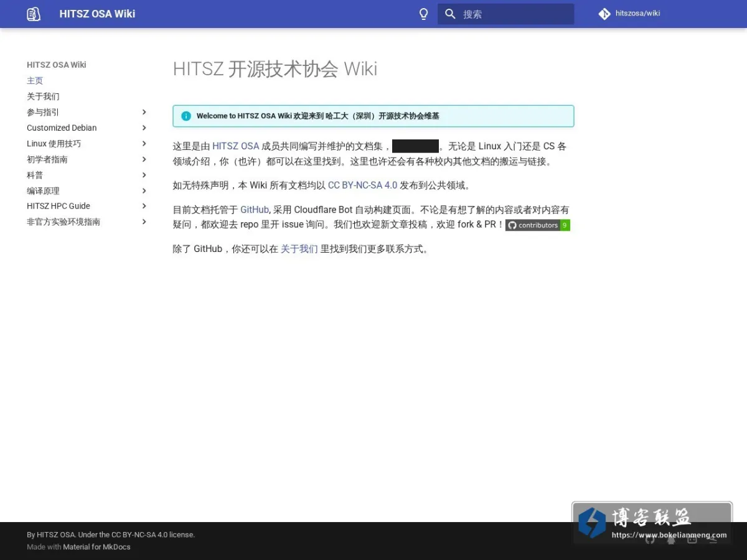747x560 pixels.
Task: Focus the 搜索 search field
Action: (x=505, y=14)
